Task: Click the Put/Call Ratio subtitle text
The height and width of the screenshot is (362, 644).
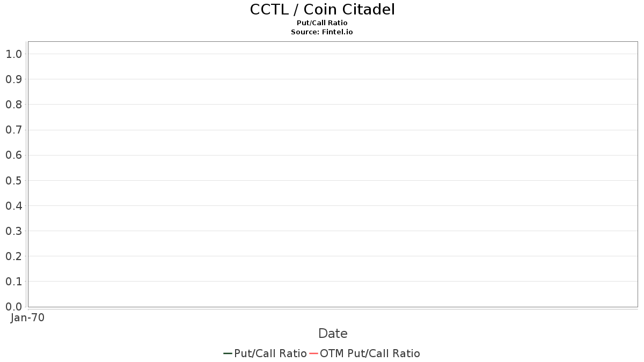Action: pyautogui.click(x=322, y=23)
